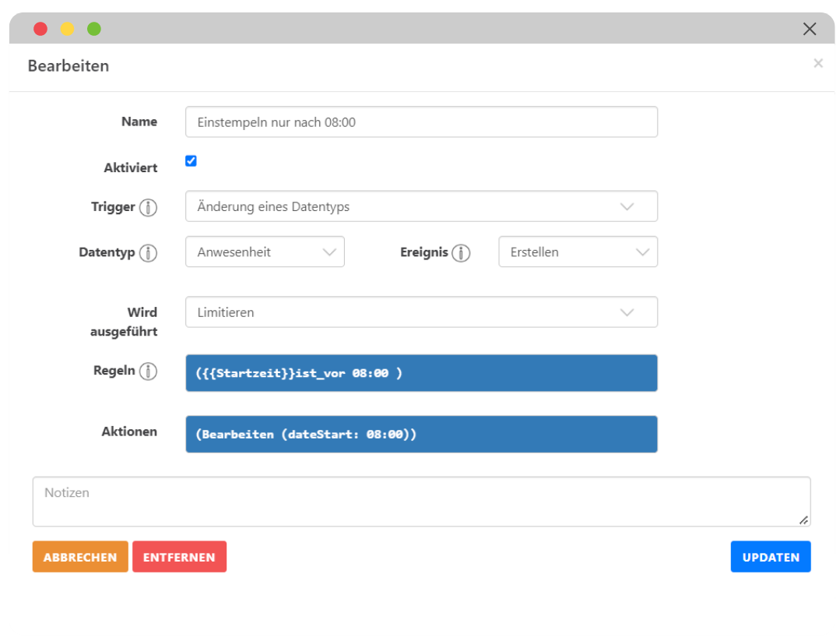Select the blue Startzeit rule expression
This screenshot has height=641, width=840.
pyautogui.click(x=420, y=372)
